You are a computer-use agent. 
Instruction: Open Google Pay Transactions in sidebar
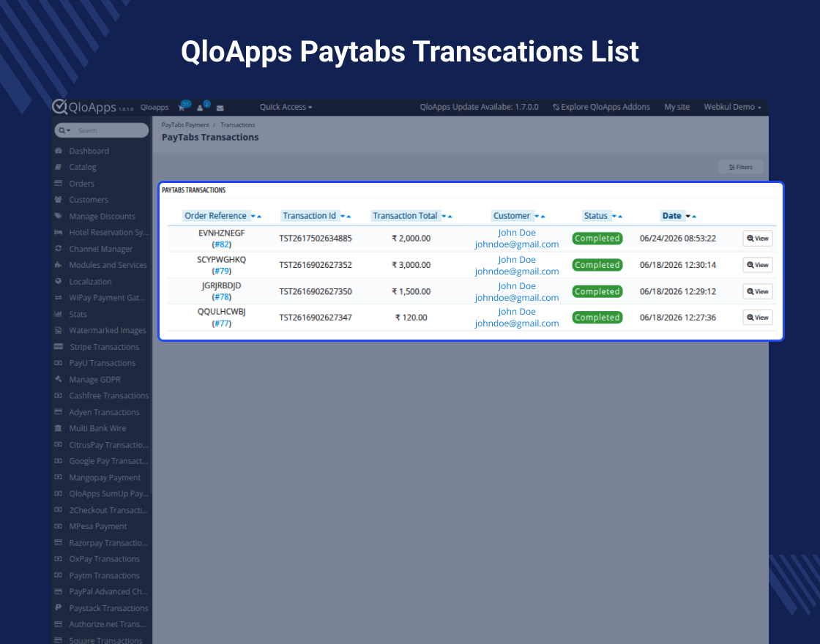[108, 461]
